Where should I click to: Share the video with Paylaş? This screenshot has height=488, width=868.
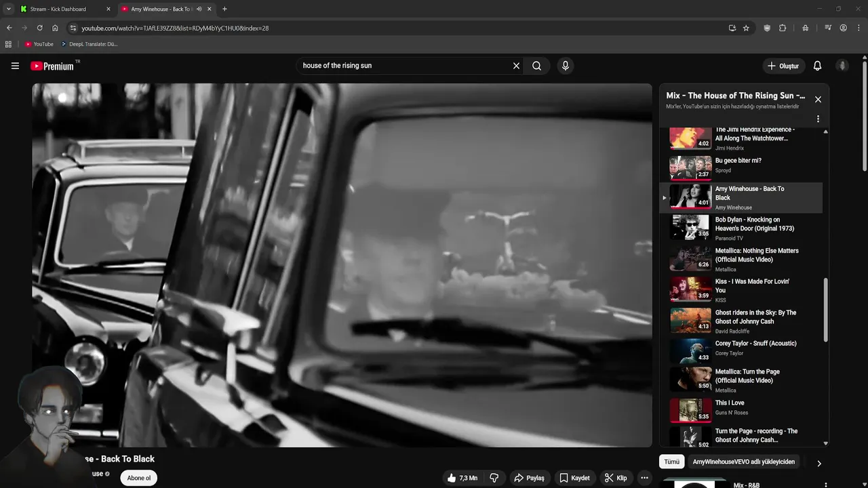point(529,478)
